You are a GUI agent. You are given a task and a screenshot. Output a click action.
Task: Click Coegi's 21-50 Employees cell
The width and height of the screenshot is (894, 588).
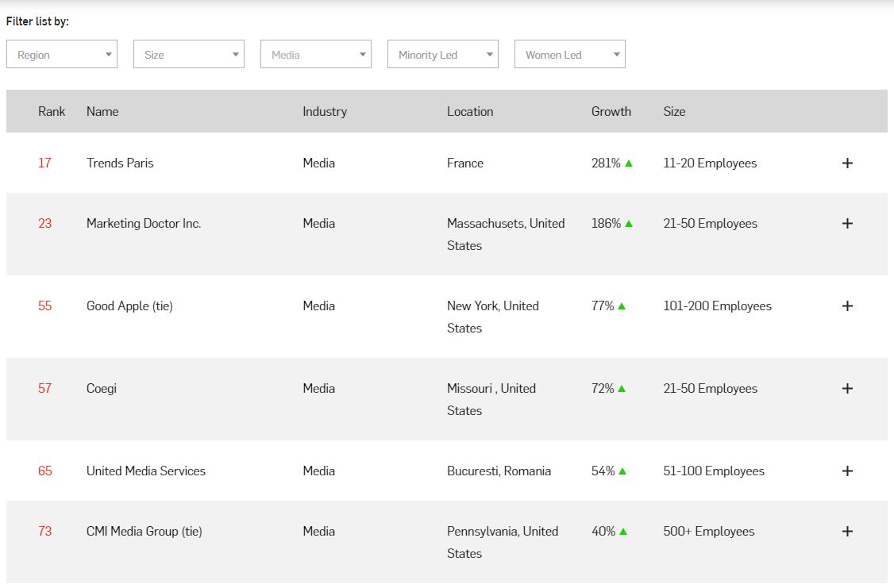click(x=711, y=389)
